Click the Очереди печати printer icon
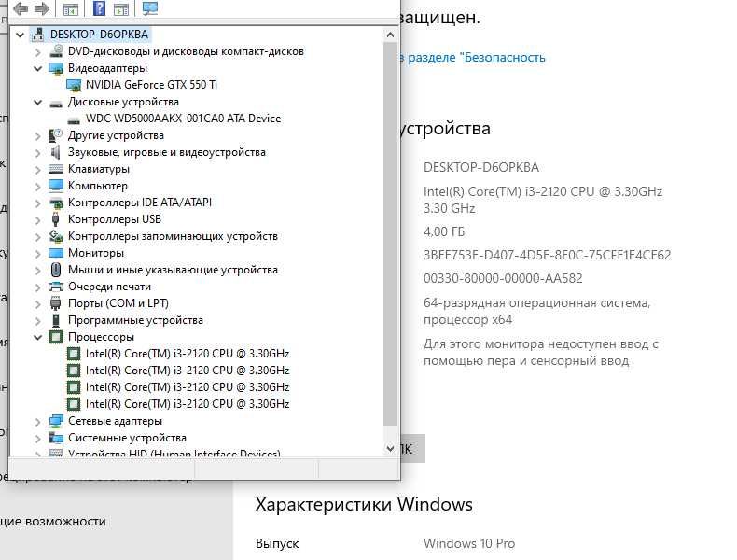The height and width of the screenshot is (560, 737). [x=56, y=287]
